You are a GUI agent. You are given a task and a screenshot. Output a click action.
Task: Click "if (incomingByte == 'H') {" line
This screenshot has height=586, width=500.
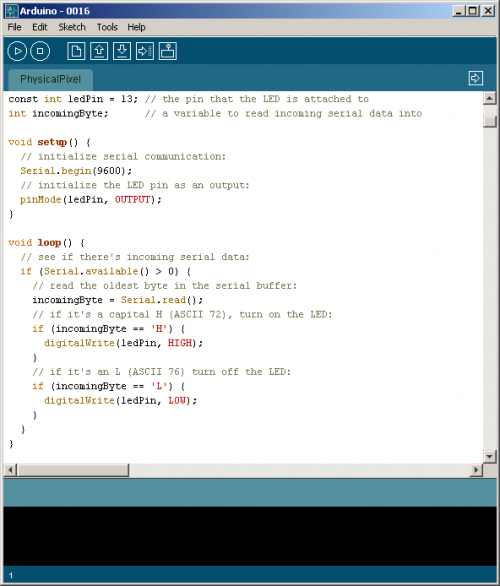(108, 329)
